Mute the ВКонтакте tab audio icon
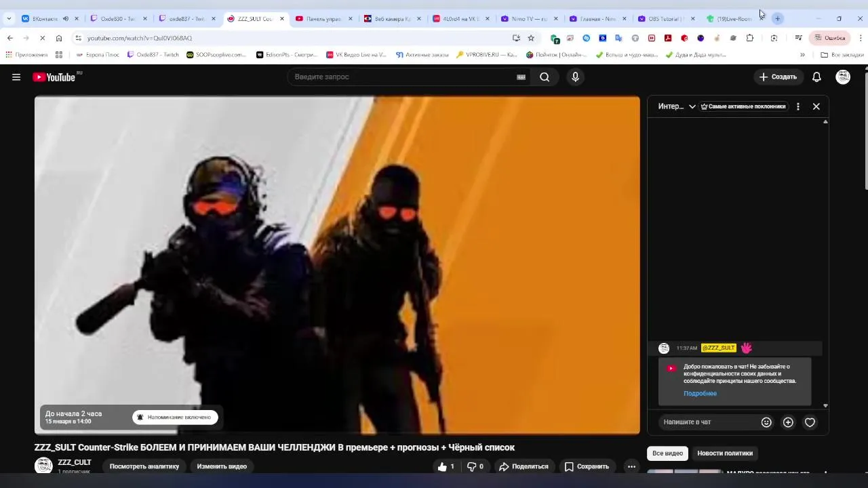 click(x=65, y=19)
